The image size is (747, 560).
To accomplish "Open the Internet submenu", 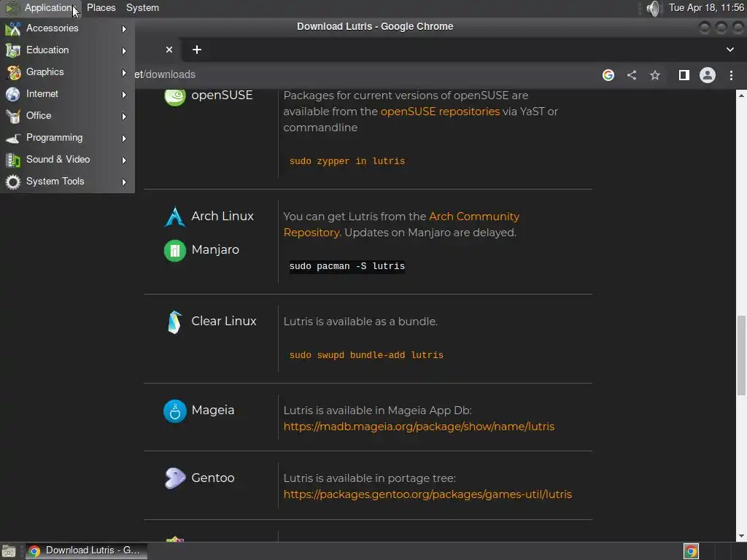I will [x=67, y=94].
